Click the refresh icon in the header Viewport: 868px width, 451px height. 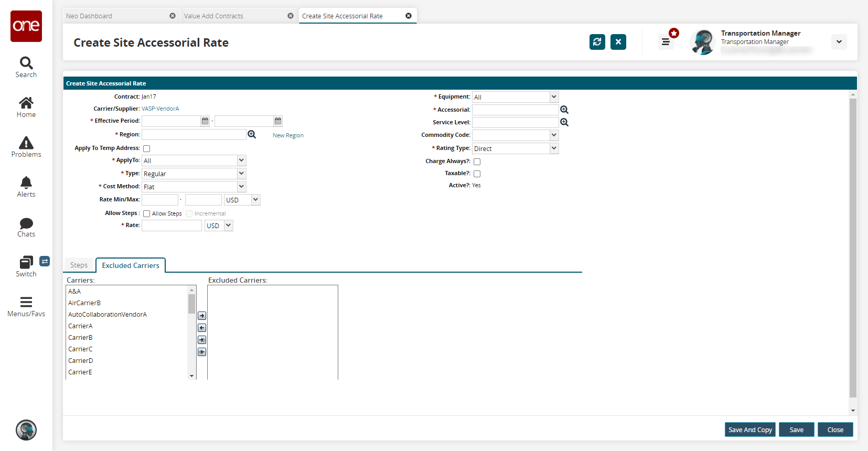pos(597,42)
